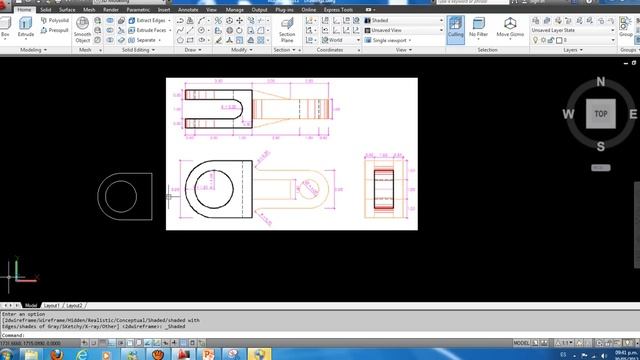This screenshot has height=360, width=640.
Task: Click the TOP face of ViewCube
Action: pos(601,114)
